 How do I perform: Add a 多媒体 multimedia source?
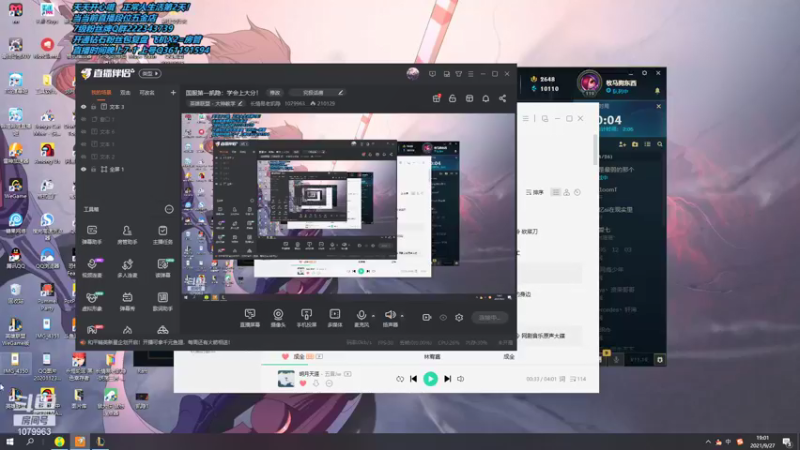point(335,317)
